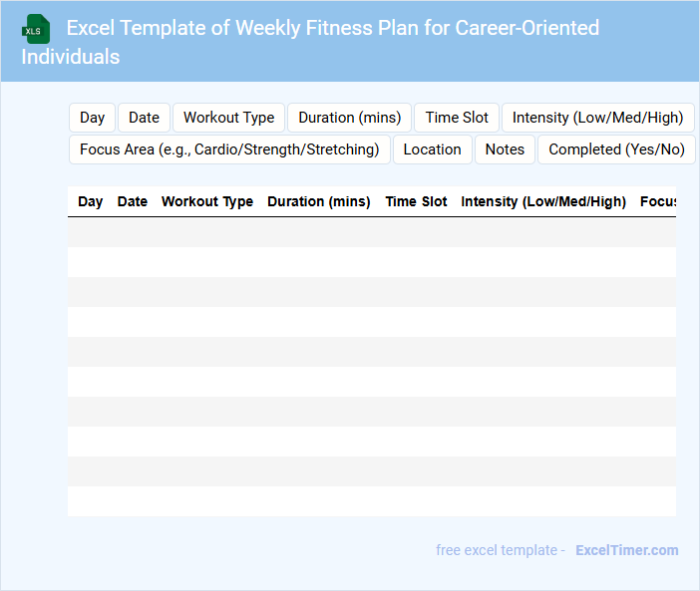Click the green XLS file icon
700x591 pixels.
click(x=36, y=29)
